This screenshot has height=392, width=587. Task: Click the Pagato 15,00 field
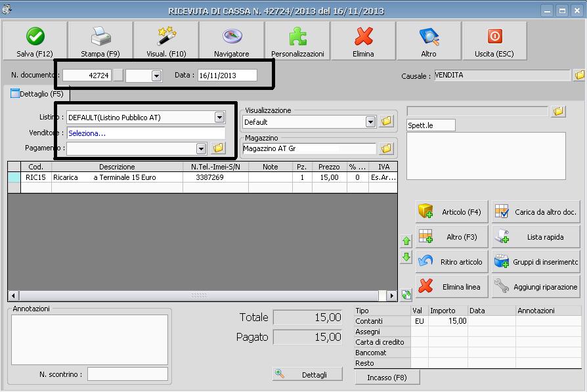pos(308,337)
